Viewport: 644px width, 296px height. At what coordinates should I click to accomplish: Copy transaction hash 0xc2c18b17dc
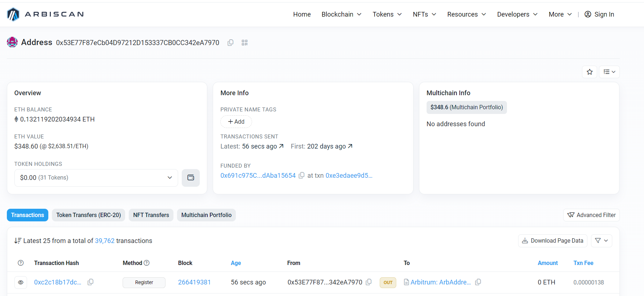coord(91,282)
